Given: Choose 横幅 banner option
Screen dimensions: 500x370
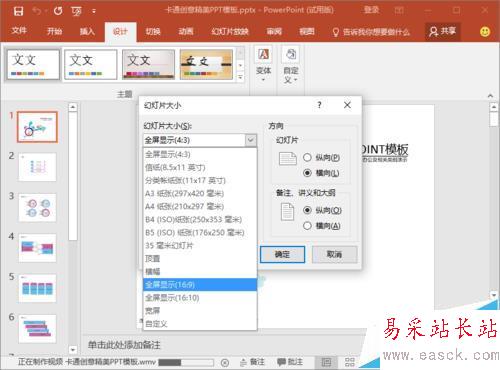Looking at the screenshot, I should (200, 271).
